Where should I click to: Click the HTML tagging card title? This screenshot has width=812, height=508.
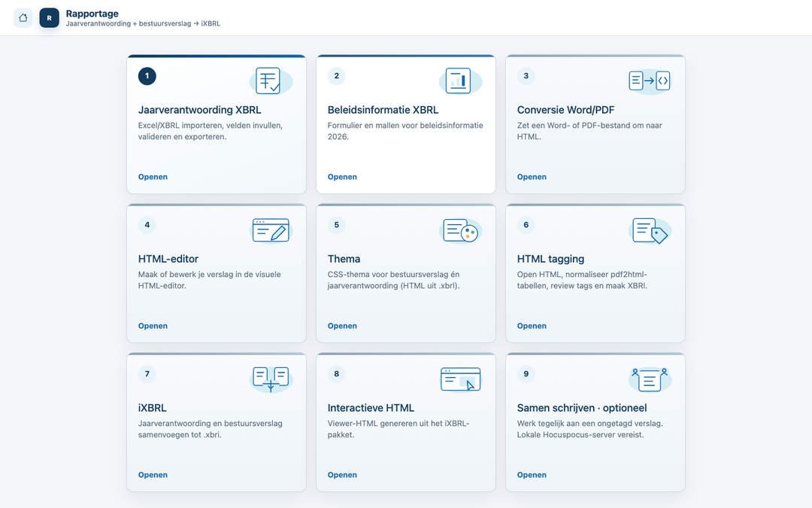[550, 259]
